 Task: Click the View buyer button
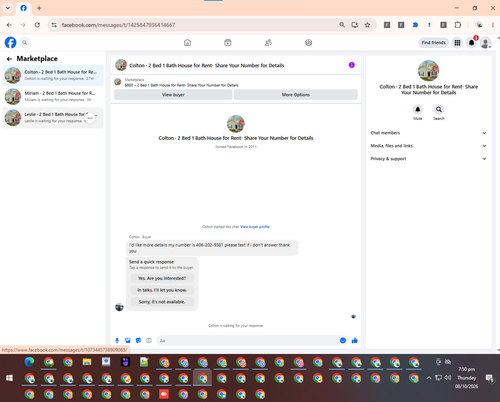(173, 95)
